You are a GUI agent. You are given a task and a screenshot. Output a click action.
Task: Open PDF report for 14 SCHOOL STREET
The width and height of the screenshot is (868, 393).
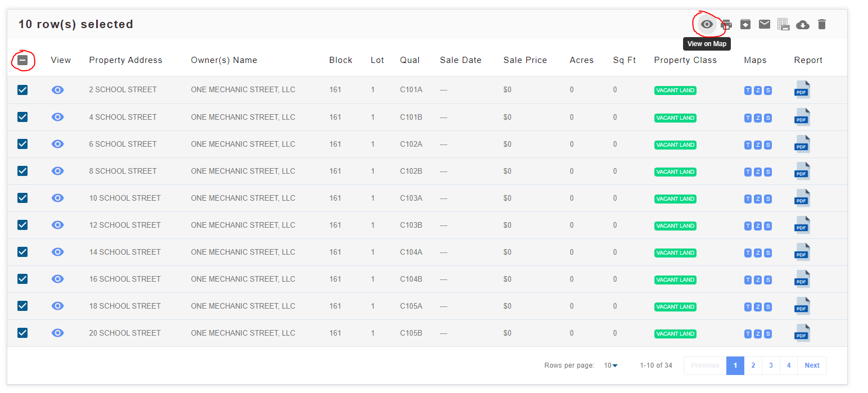pos(802,252)
